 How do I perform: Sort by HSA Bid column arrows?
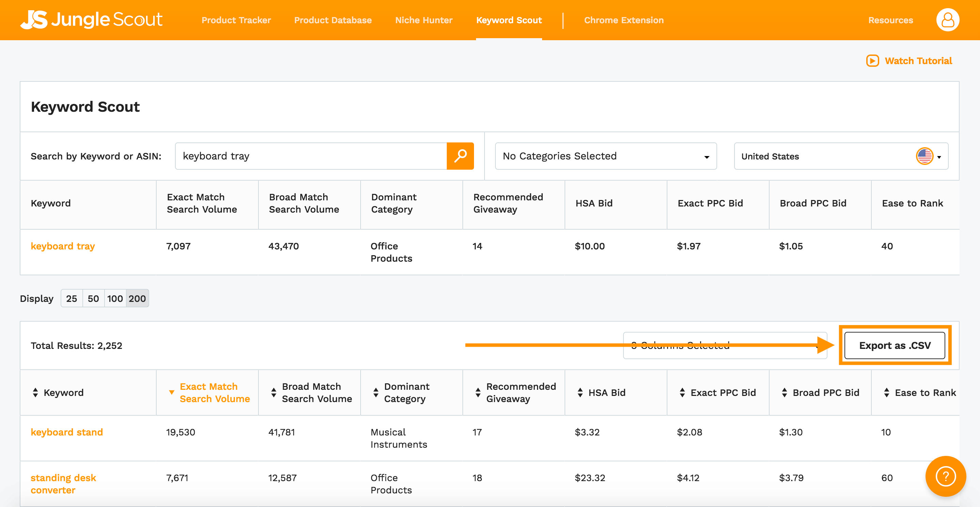tap(580, 393)
